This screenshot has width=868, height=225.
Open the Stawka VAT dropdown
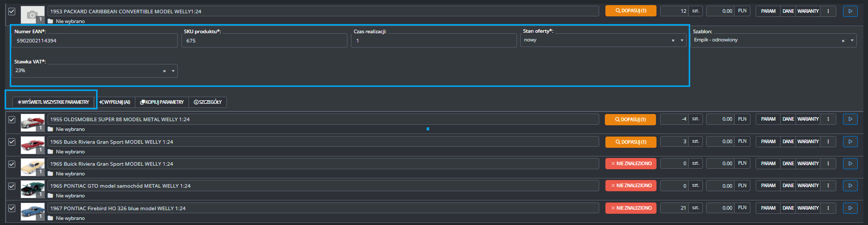(x=173, y=71)
